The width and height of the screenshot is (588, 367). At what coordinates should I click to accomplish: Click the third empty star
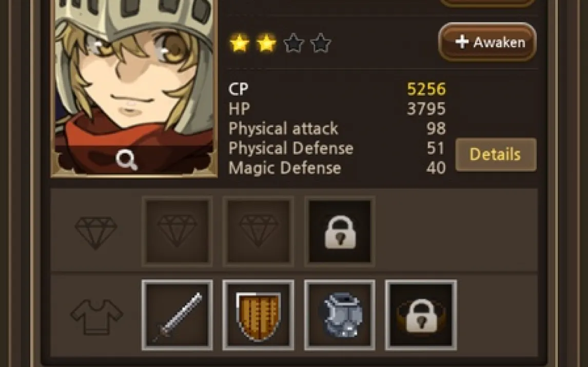293,43
